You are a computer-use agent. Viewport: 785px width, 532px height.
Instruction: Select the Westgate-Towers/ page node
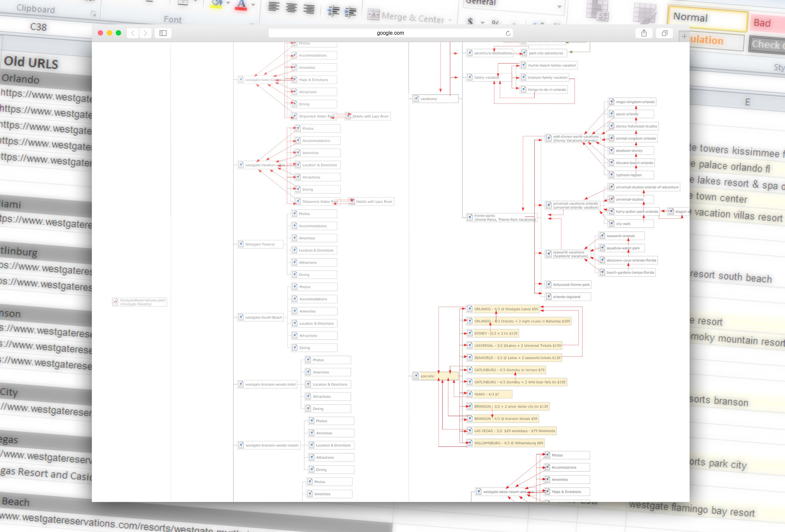pos(260,244)
